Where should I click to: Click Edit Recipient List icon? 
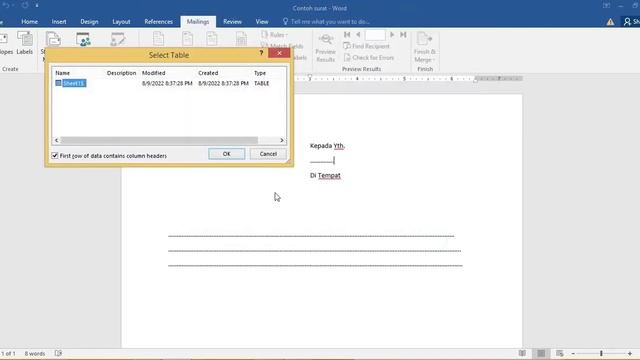[x=118, y=40]
